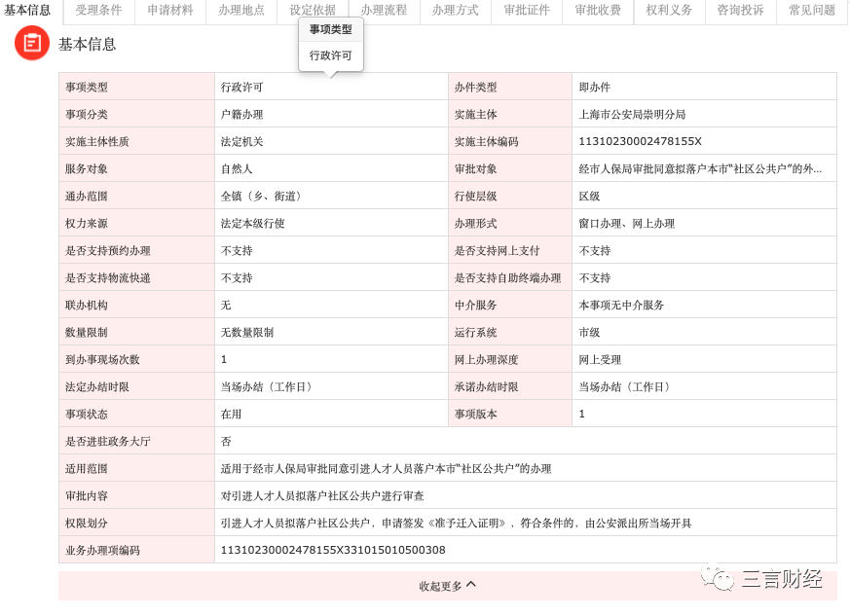Click the 权力来源 label cell
Image resolution: width=850 pixels, height=616 pixels.
pyautogui.click(x=136, y=223)
